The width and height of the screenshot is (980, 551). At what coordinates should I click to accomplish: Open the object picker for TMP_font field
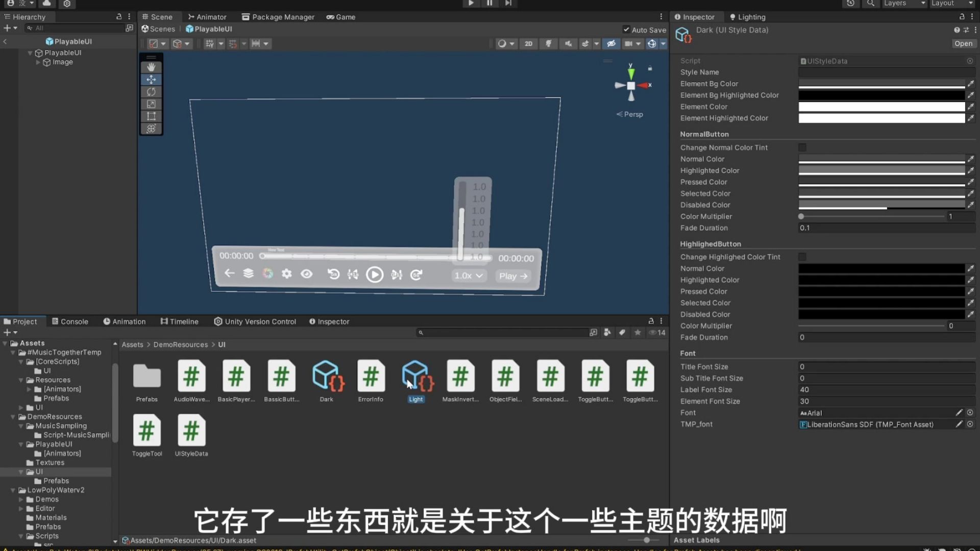[x=970, y=424]
